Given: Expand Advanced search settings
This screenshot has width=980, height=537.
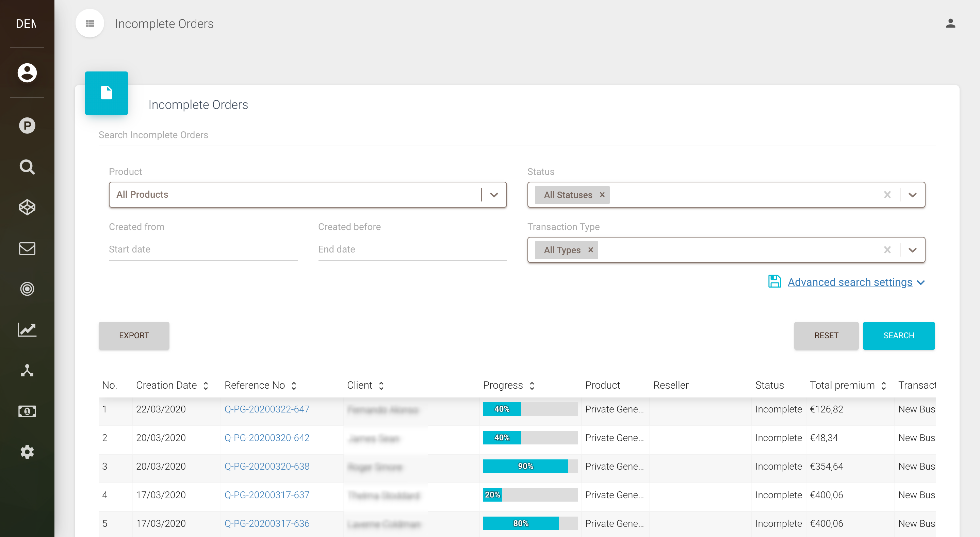Looking at the screenshot, I should (850, 282).
